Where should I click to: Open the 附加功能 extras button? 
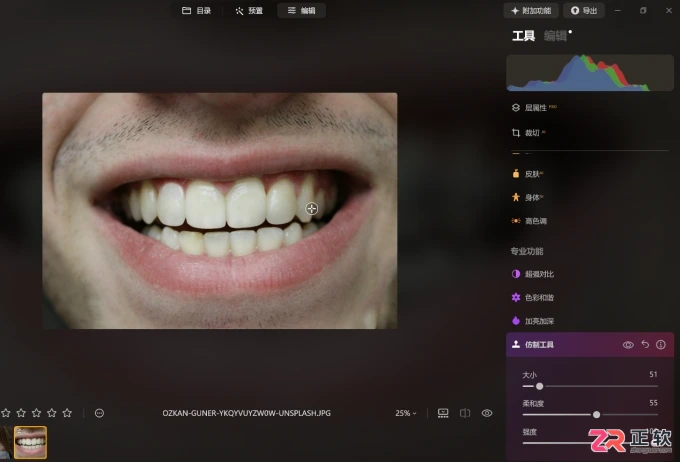(x=531, y=10)
